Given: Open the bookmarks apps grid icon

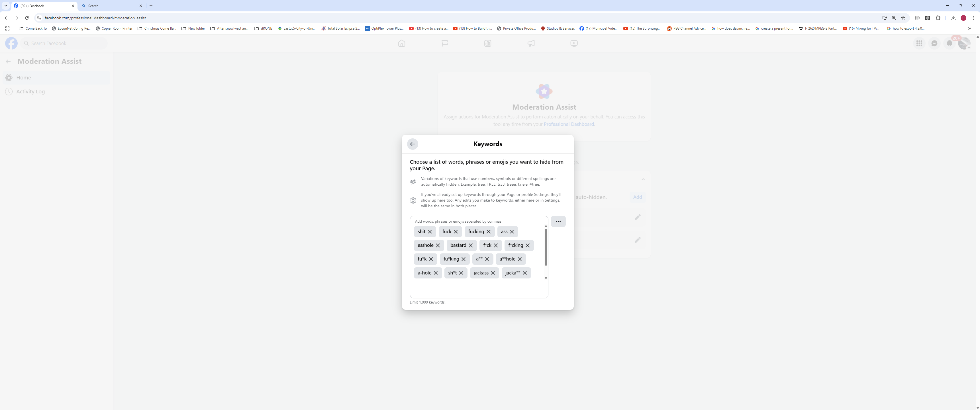Looking at the screenshot, I should point(7,28).
